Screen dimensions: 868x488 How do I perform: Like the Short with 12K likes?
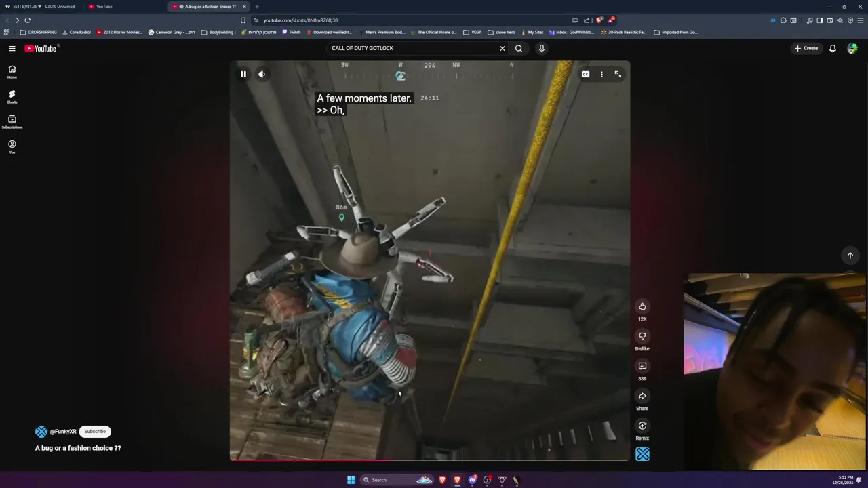tap(642, 306)
